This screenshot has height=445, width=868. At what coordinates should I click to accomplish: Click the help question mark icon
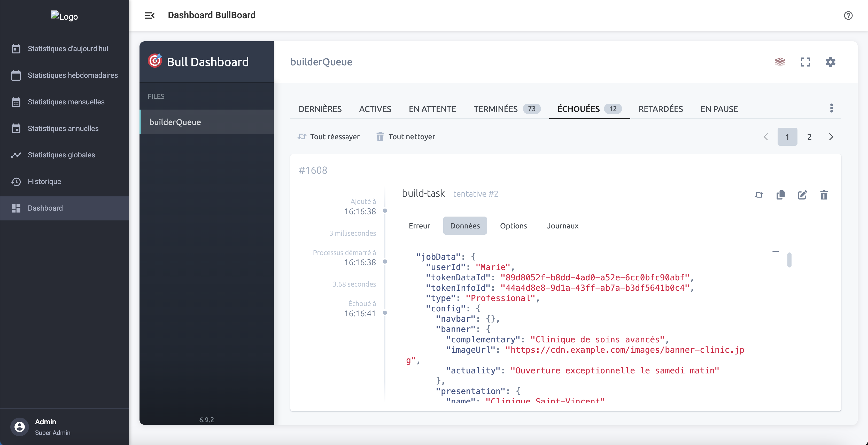848,16
